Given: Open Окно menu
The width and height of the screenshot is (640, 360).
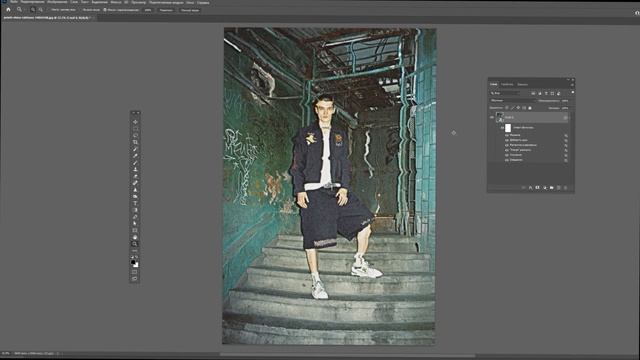Looking at the screenshot, I should (190, 2).
